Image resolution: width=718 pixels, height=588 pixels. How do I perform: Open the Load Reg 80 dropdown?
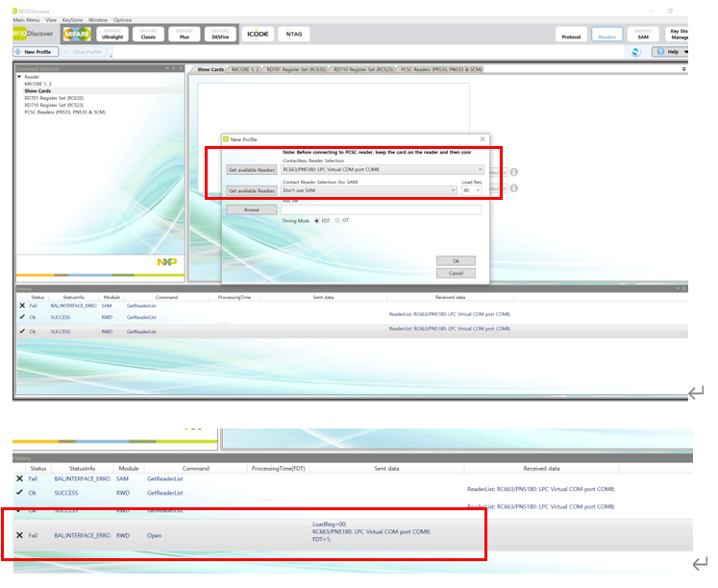click(x=472, y=190)
